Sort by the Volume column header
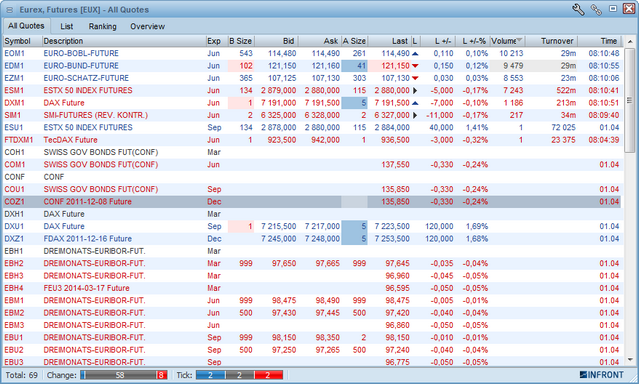Screen dimensions: 639x384 tap(507, 41)
